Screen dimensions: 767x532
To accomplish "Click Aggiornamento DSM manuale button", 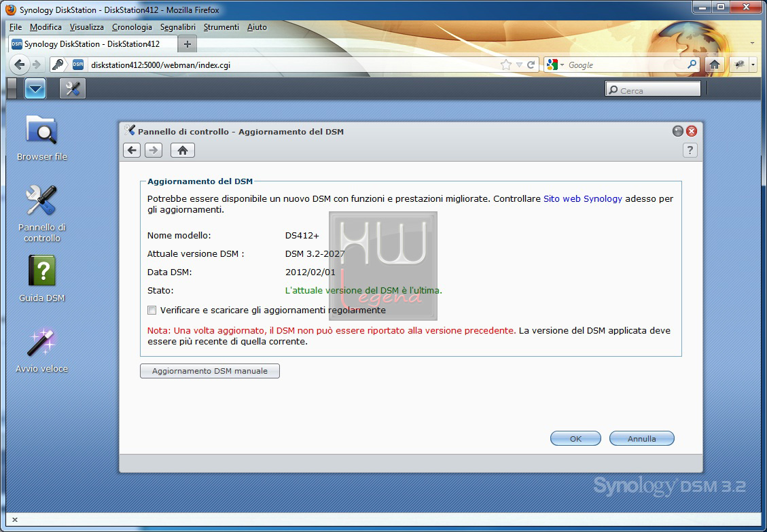I will click(210, 371).
